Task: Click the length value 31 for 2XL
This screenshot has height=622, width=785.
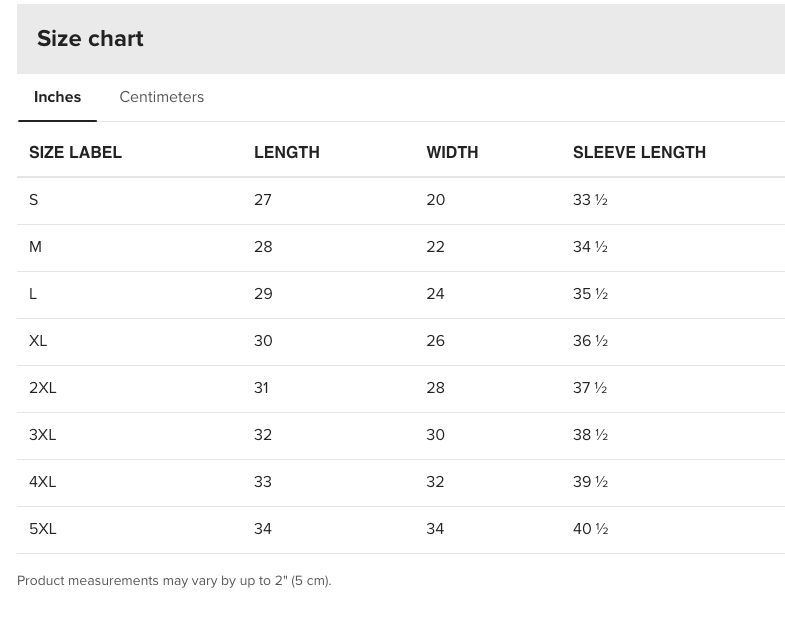Action: pyautogui.click(x=261, y=388)
